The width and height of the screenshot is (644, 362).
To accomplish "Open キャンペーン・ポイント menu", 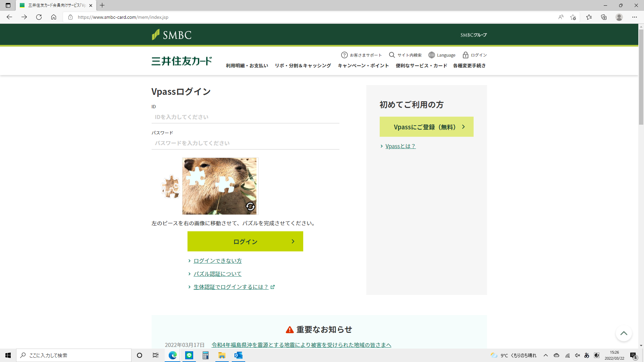I will 363,66.
